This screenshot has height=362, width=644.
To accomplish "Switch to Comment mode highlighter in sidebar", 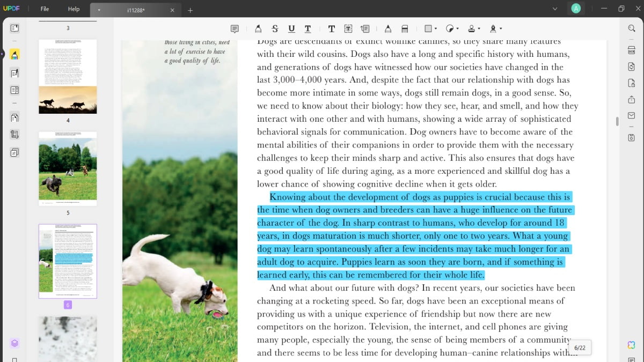I will [x=14, y=55].
